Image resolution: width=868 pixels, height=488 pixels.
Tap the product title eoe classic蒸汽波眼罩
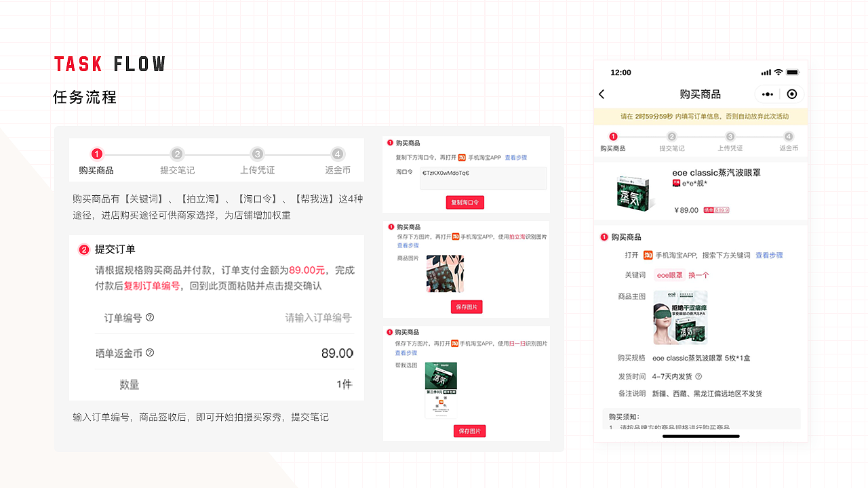pyautogui.click(x=716, y=173)
